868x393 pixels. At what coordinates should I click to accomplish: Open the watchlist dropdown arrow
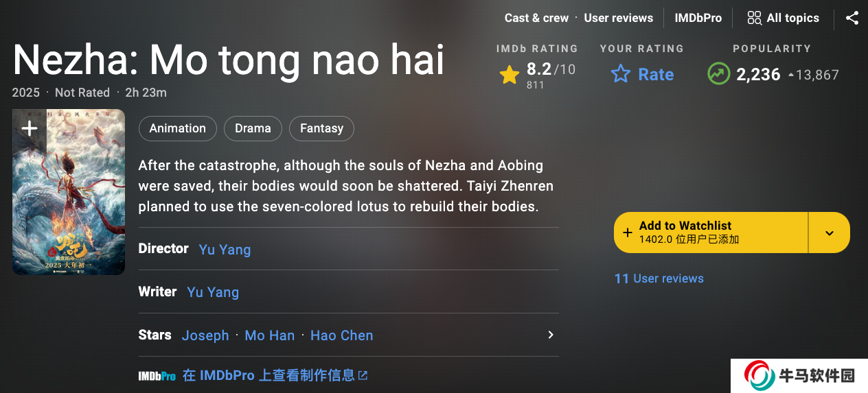pos(830,233)
